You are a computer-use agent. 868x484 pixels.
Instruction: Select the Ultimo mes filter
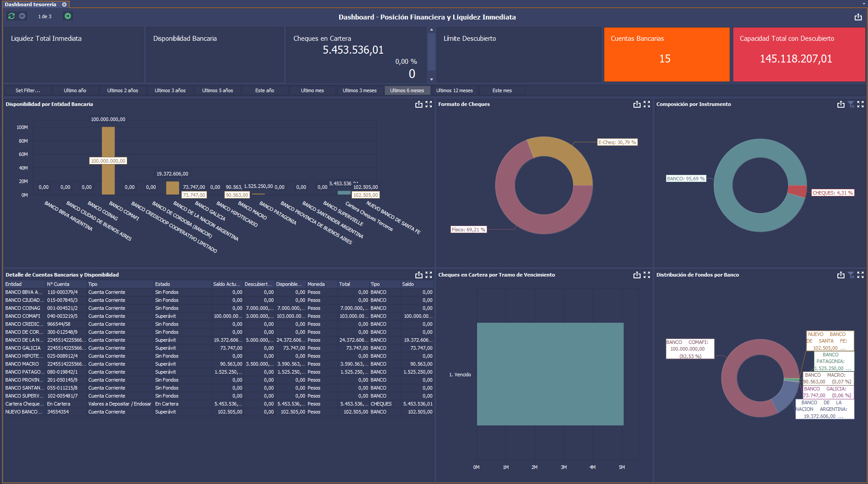click(x=313, y=90)
